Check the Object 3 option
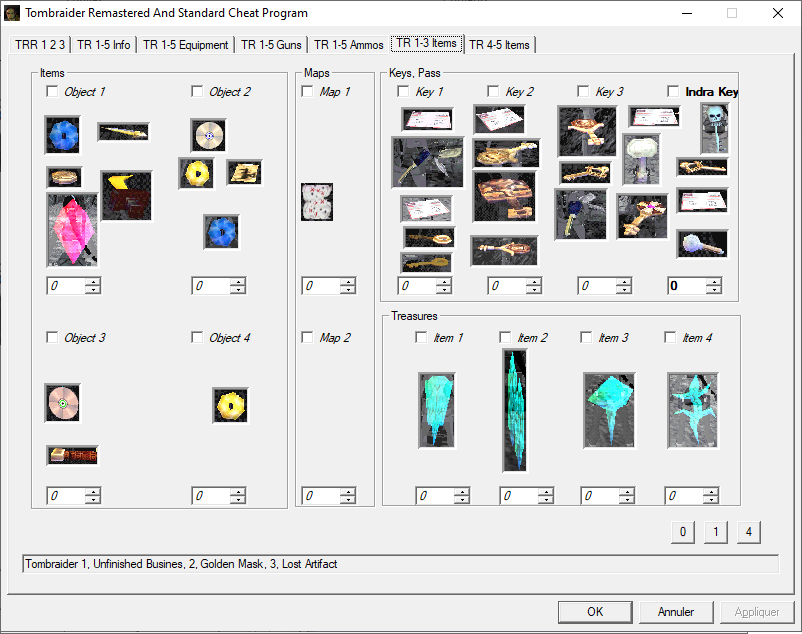The height and width of the screenshot is (634, 802). pos(52,337)
